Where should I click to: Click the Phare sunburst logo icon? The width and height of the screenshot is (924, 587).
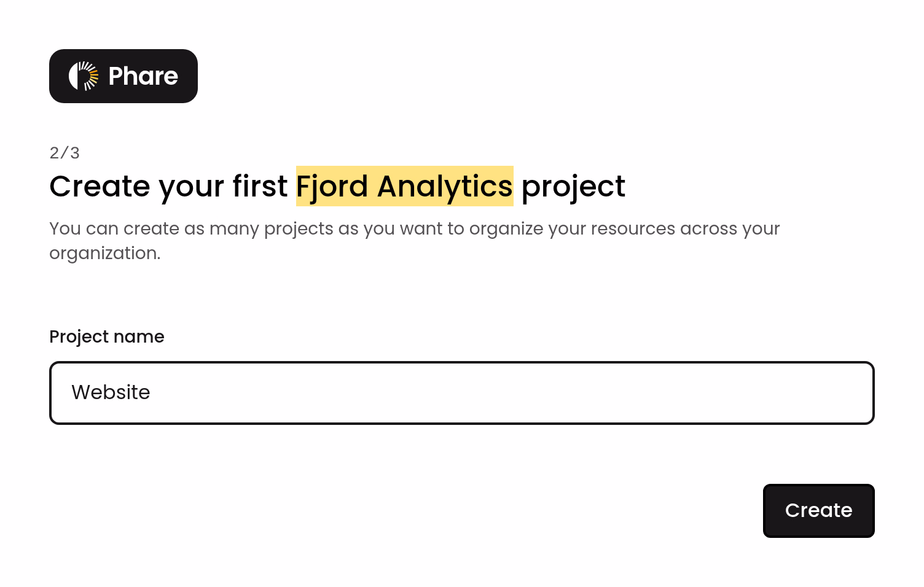tap(84, 76)
